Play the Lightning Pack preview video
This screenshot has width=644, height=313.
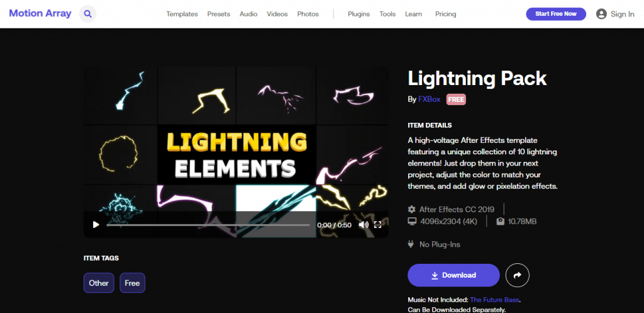(96, 225)
